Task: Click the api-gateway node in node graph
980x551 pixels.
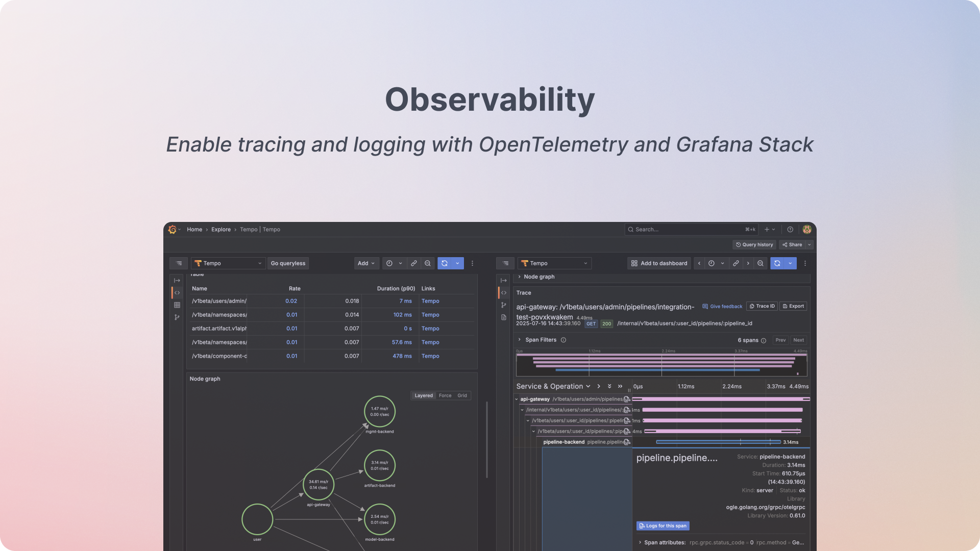Action: 318,485
